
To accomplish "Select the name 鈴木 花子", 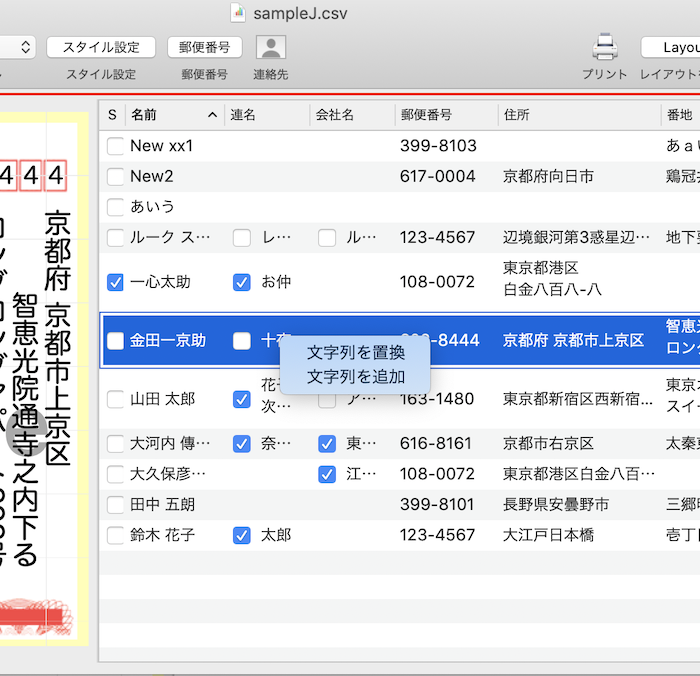I will pyautogui.click(x=162, y=535).
